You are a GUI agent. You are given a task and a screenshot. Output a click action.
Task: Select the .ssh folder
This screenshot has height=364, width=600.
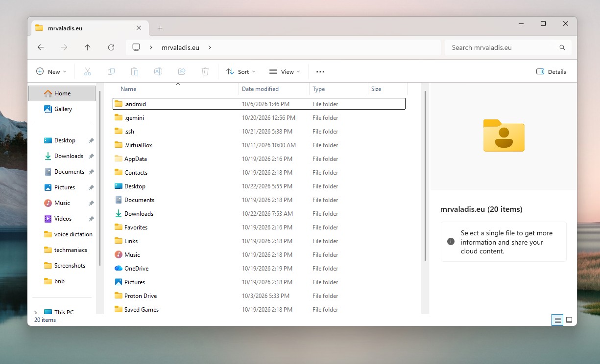tap(259, 131)
